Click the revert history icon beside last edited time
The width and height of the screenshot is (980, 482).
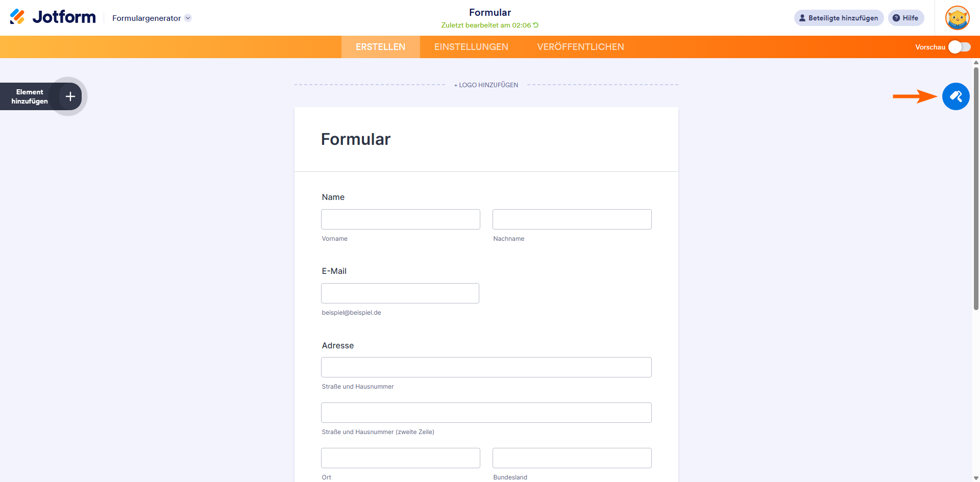point(536,25)
